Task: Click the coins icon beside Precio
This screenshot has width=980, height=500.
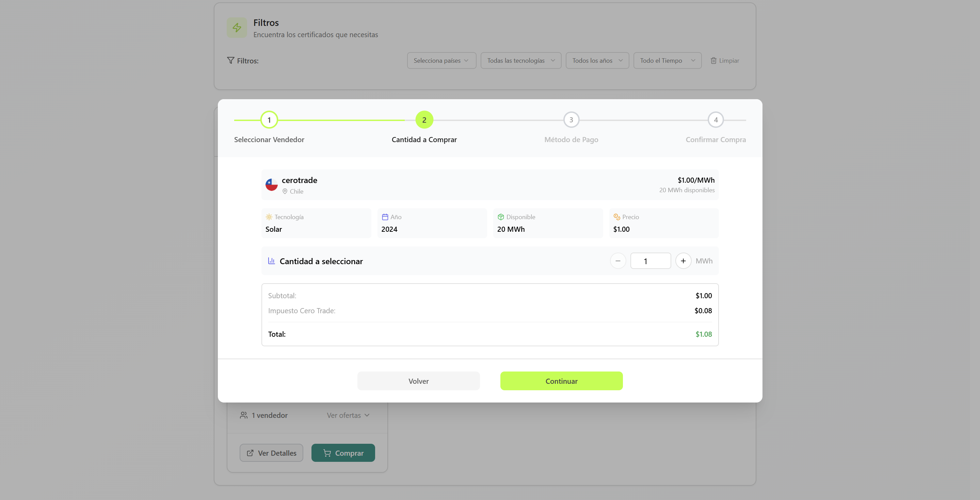Action: coord(617,217)
